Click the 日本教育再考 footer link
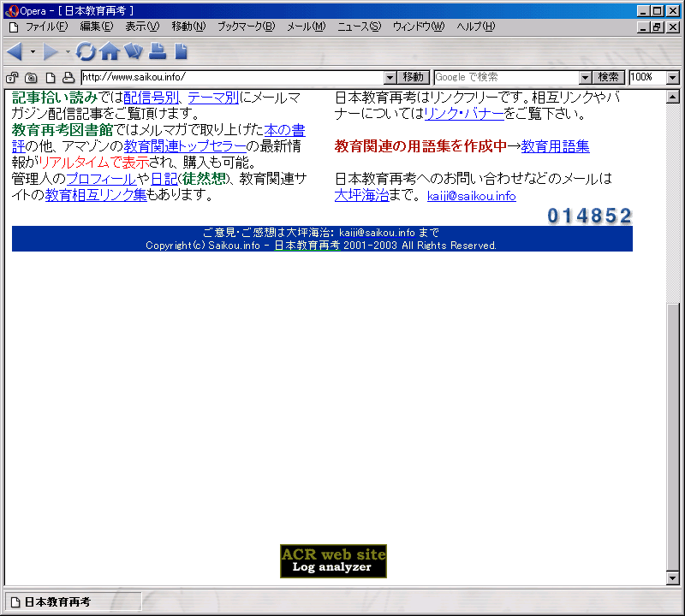The image size is (685, 616). pyautogui.click(x=307, y=246)
